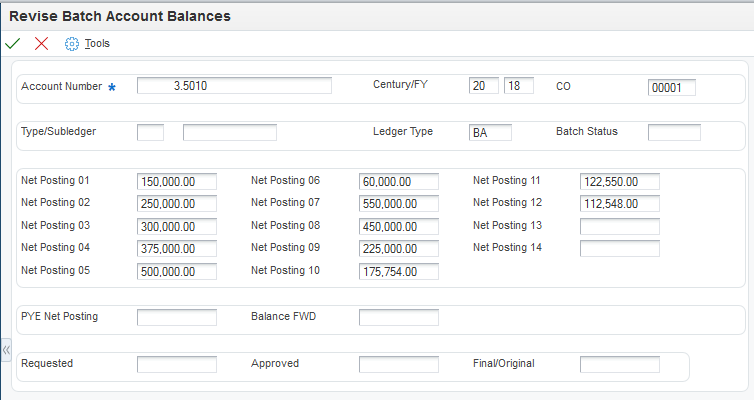Click the Tools gear icon

[71, 43]
